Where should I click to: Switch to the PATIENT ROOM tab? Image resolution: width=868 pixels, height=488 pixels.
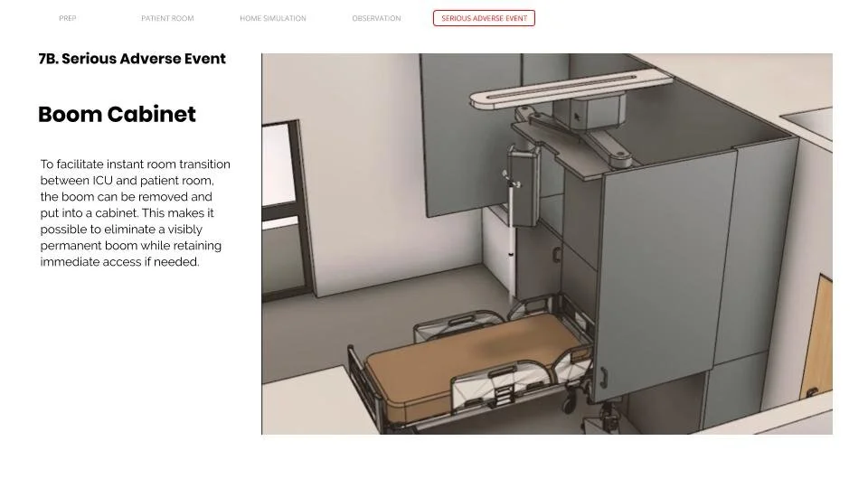pos(167,18)
